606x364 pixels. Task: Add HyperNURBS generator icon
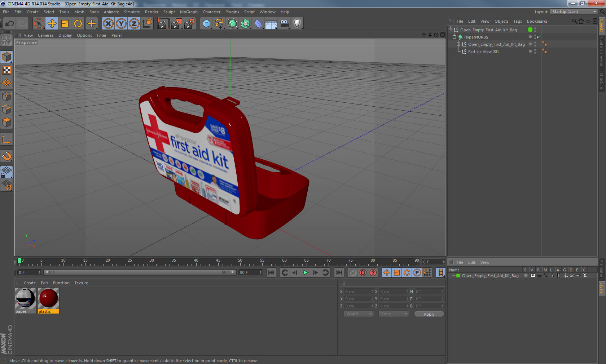[x=232, y=24]
